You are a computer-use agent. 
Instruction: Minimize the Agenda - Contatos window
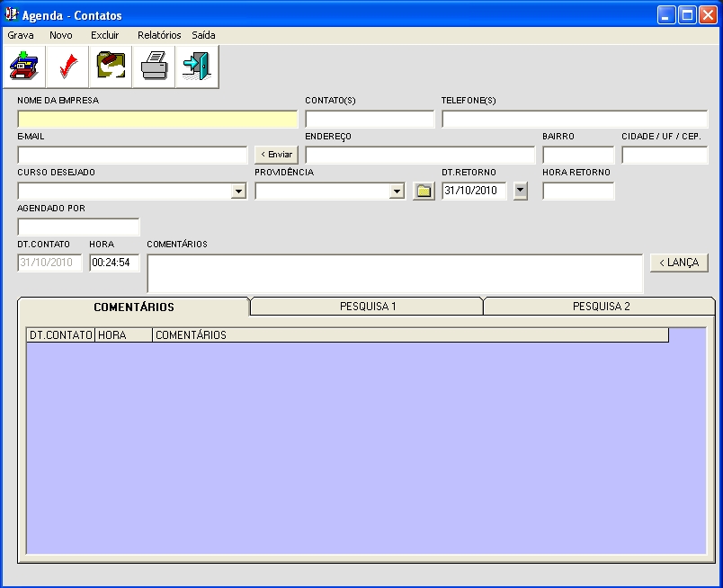666,15
